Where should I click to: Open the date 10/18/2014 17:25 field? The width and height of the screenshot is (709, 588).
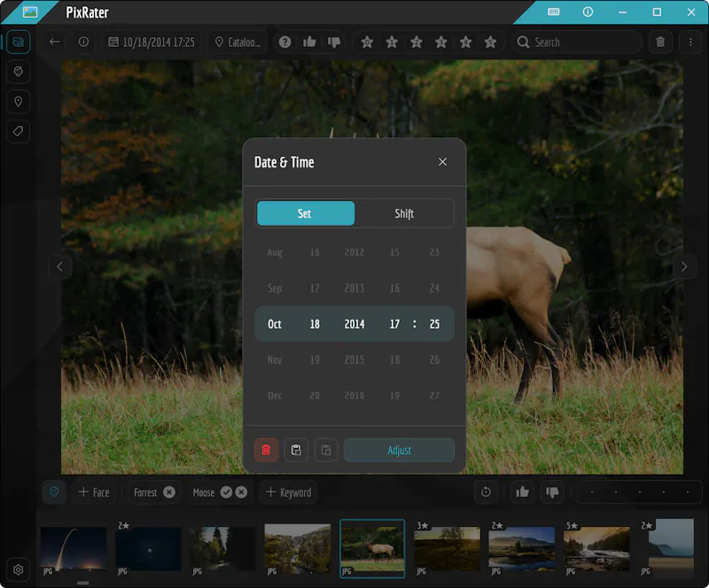tap(152, 42)
